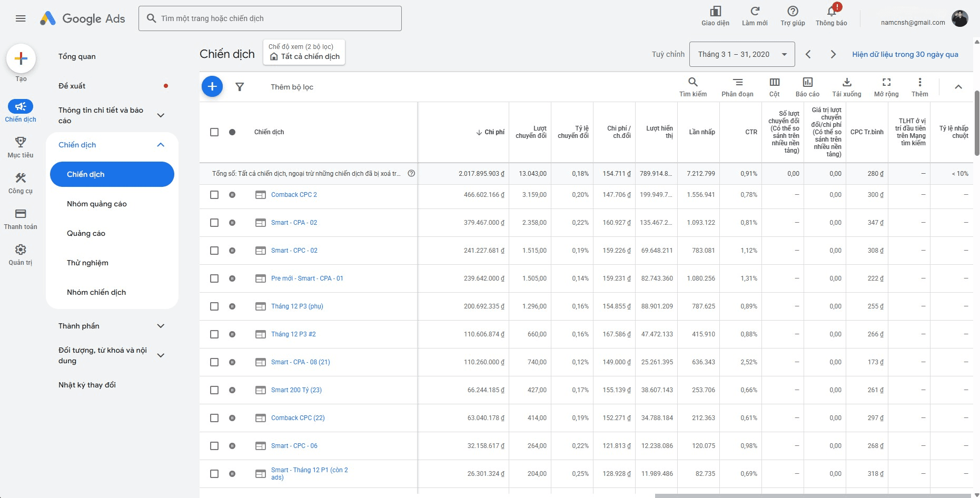Refresh data with Làm mới icon
This screenshot has height=498, width=980.
755,16
